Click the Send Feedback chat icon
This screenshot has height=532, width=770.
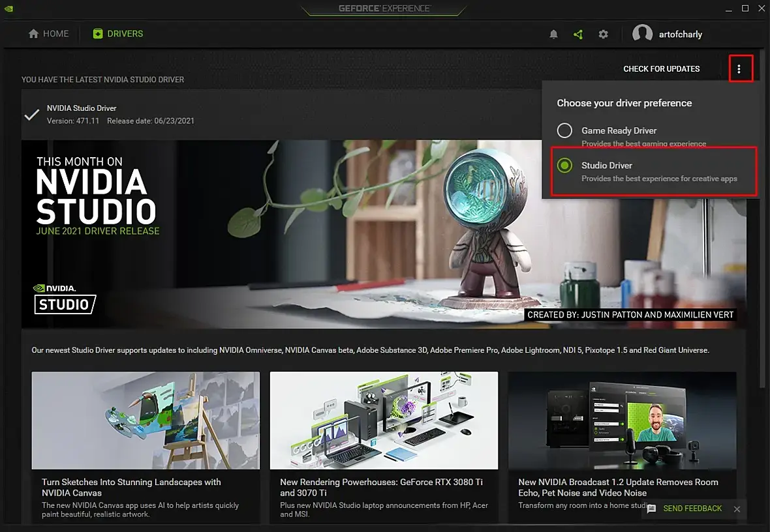pyautogui.click(x=651, y=509)
